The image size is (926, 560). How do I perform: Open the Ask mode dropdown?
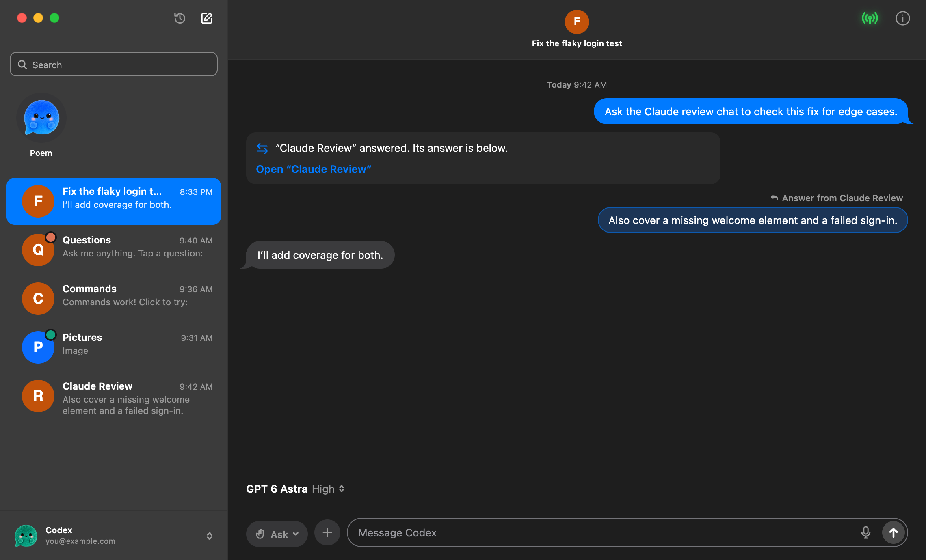tap(277, 534)
